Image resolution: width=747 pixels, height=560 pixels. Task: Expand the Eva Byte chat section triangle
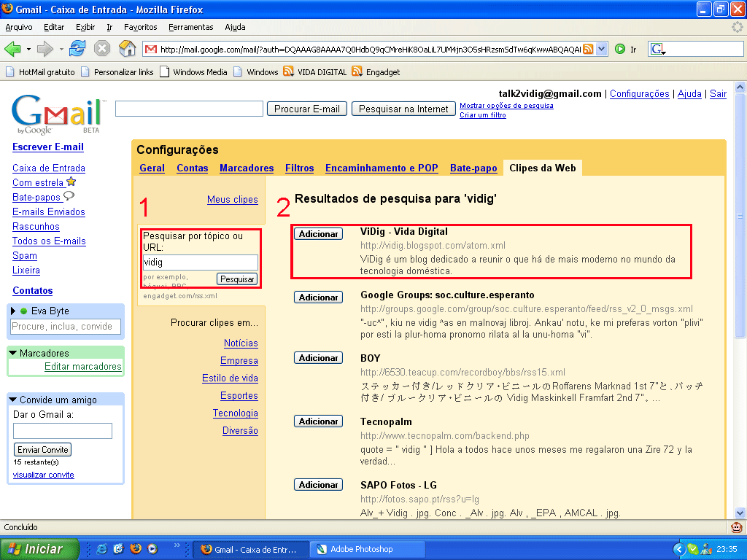13,311
